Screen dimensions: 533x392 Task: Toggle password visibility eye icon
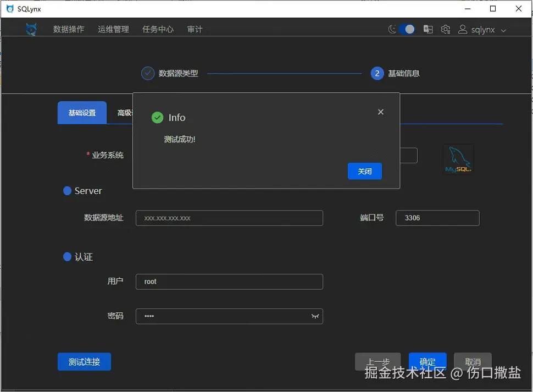[315, 316]
